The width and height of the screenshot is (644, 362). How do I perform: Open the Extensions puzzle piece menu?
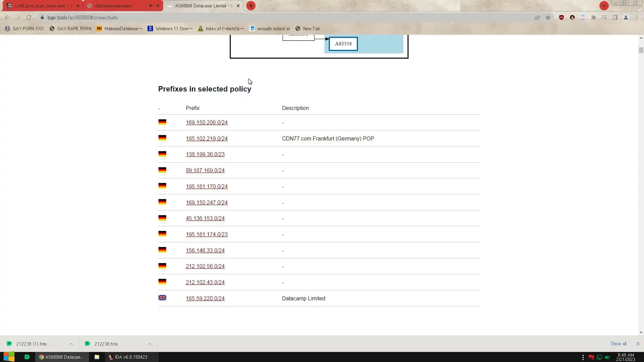tap(594, 17)
